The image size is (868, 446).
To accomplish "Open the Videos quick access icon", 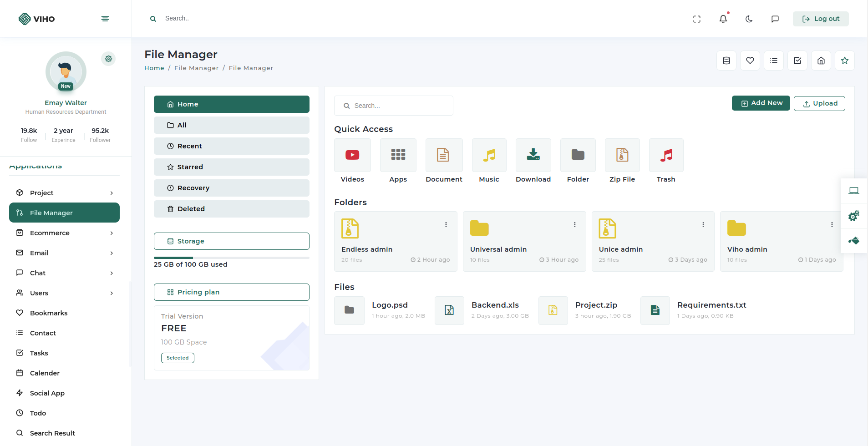I will point(352,155).
